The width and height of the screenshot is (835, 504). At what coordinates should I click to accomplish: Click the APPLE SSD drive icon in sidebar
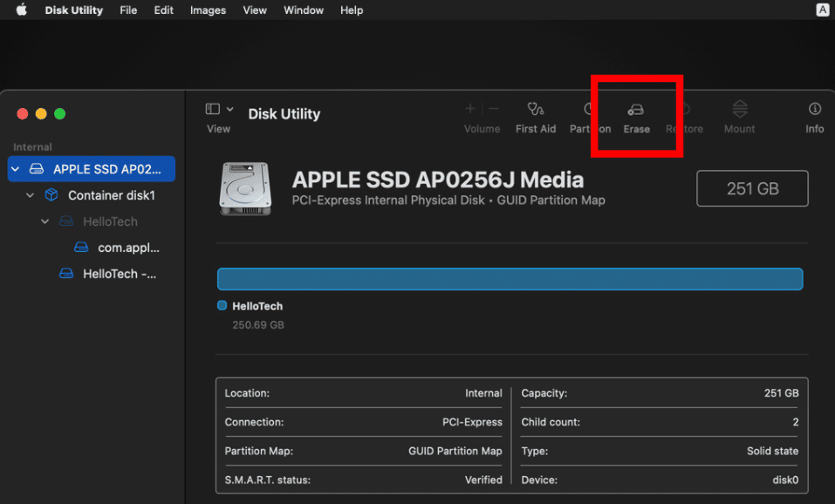(x=37, y=169)
